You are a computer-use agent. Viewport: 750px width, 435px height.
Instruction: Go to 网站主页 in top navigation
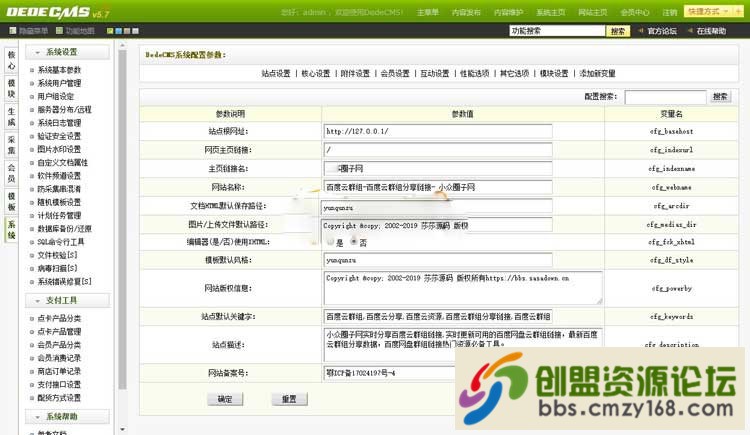(x=592, y=12)
